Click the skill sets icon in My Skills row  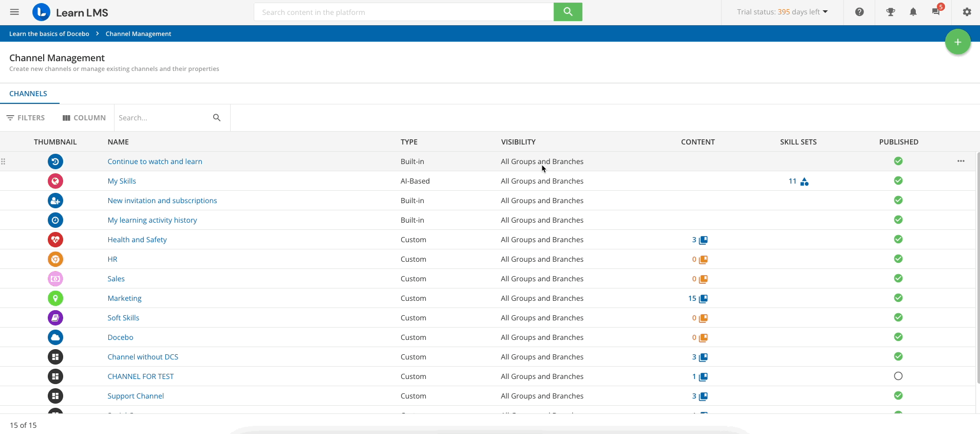point(804,182)
